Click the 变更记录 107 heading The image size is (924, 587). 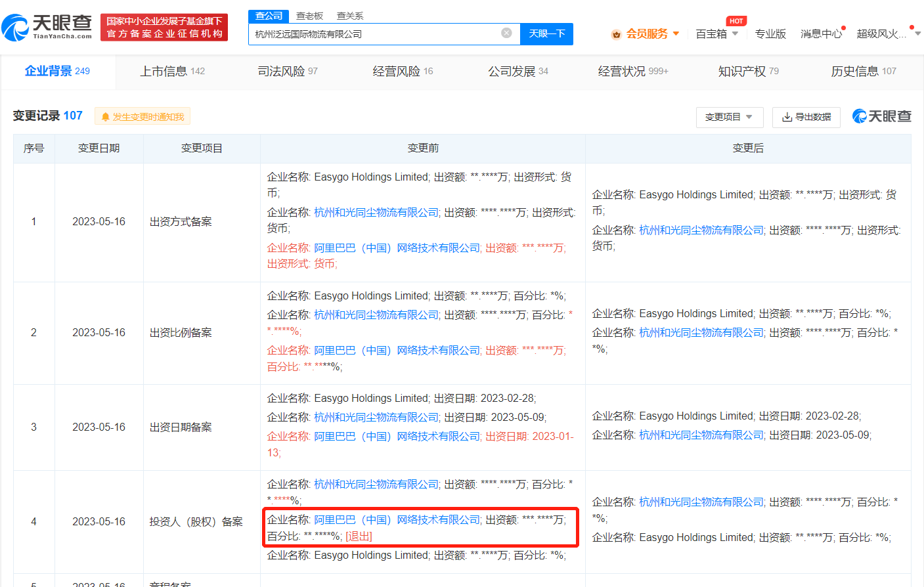pos(48,116)
